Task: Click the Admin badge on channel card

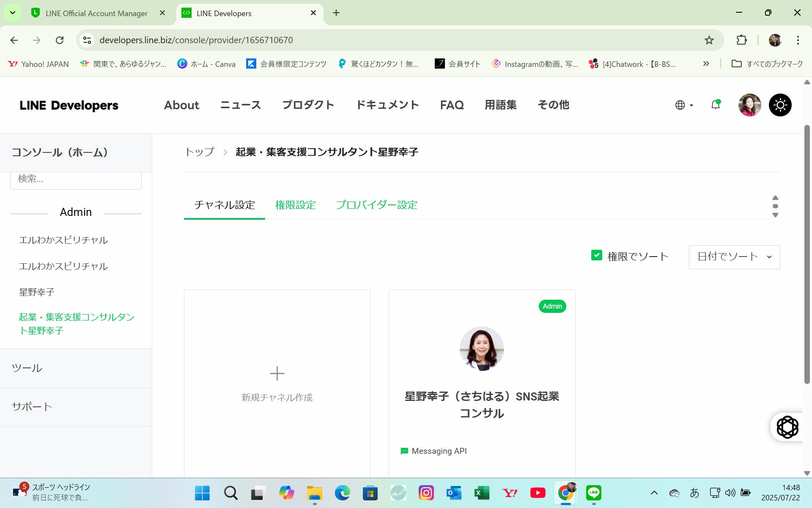Action: 552,306
